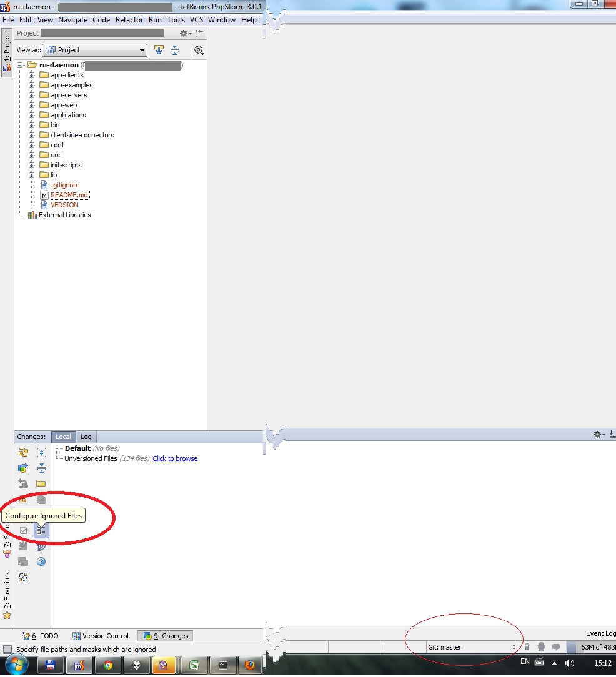Click Collapse All icon in Project panel toolbar
The width and height of the screenshot is (616, 677).
click(x=174, y=50)
